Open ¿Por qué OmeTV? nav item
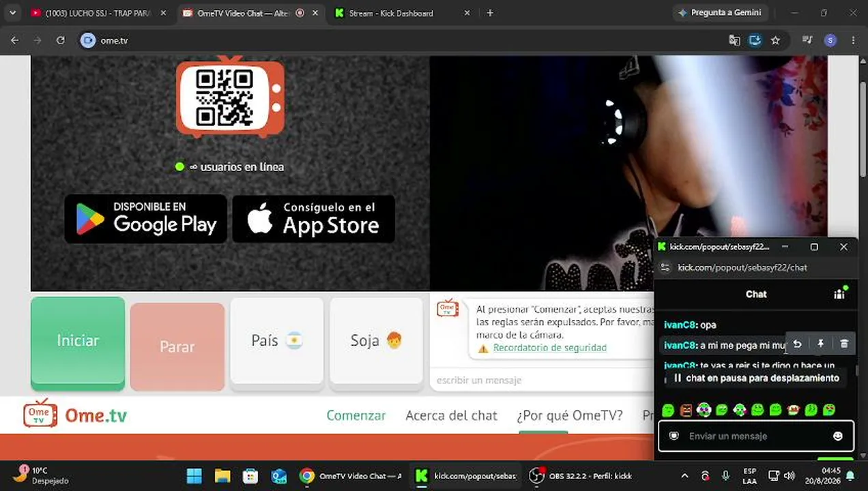The height and width of the screenshot is (491, 868). [570, 415]
